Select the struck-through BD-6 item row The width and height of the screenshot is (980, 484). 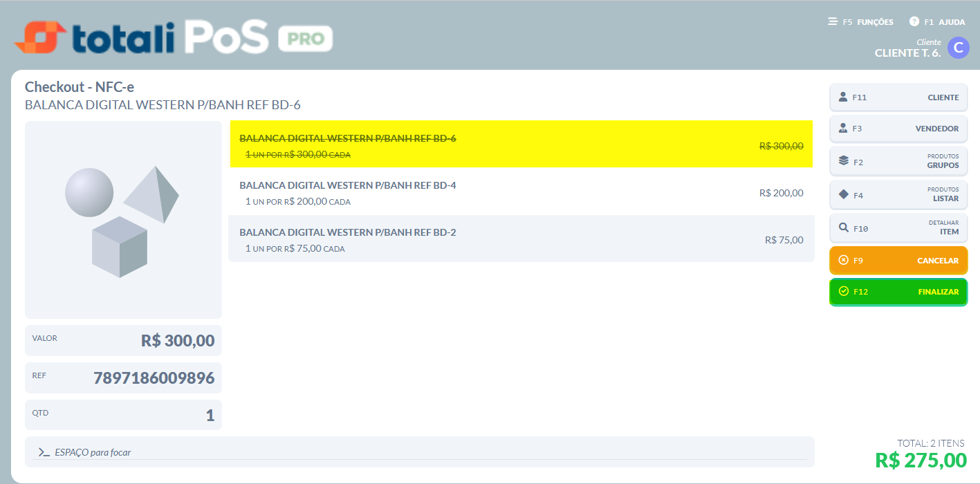tap(521, 144)
